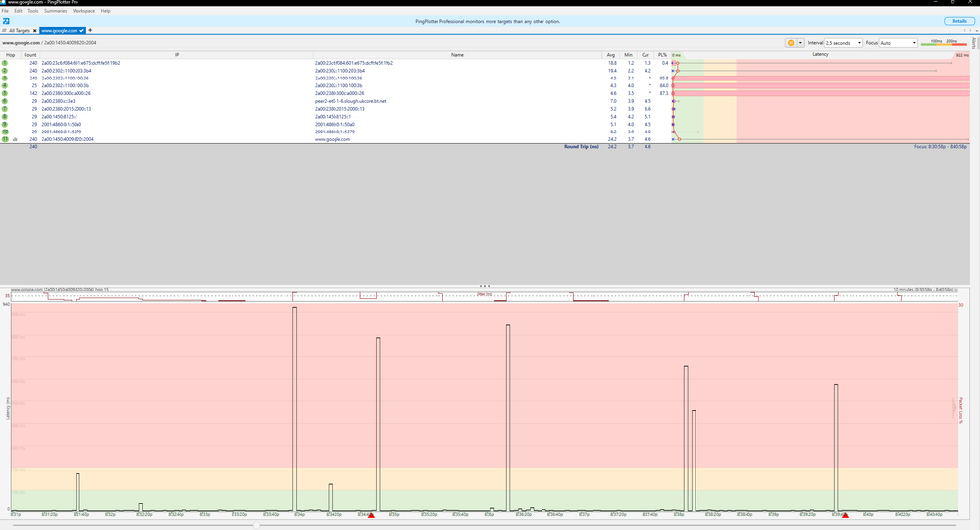Screen dimensions: 980x530
Task: Click the hop 5 green circle icon
Action: [6, 93]
